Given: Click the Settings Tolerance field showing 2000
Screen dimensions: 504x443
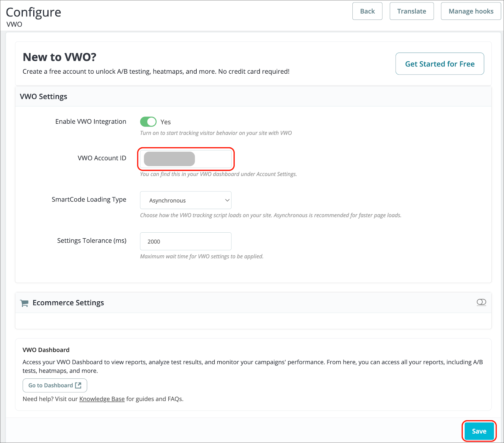Looking at the screenshot, I should coord(186,241).
